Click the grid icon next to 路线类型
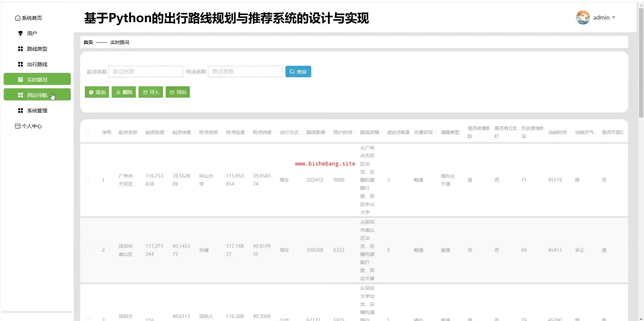Image resolution: width=644 pixels, height=321 pixels. [20, 49]
